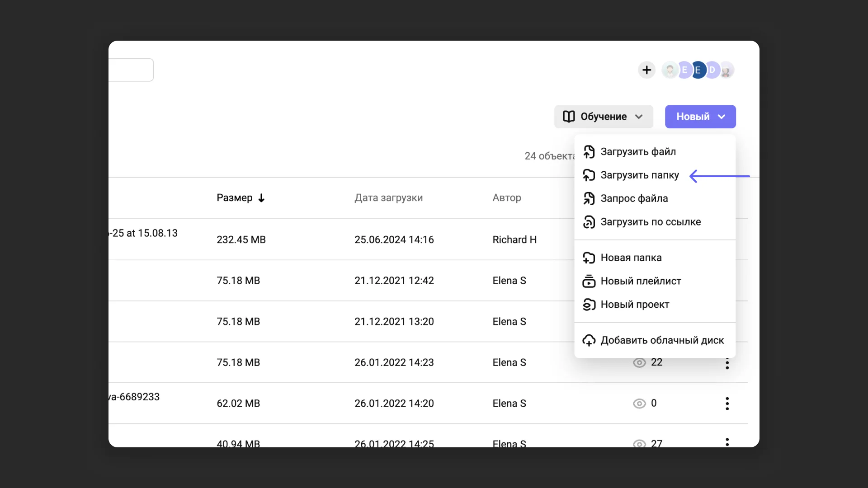This screenshot has width=868, height=488.
Task: Click the Дата загрузки column header
Action: coord(388,198)
